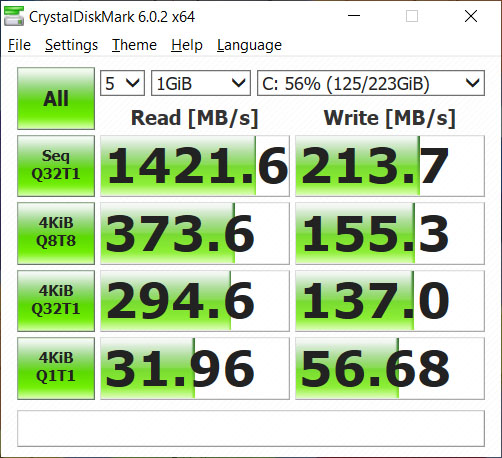Minimize the CrystalDiskMark window
Image resolution: width=502 pixels, height=458 pixels.
tap(354, 16)
